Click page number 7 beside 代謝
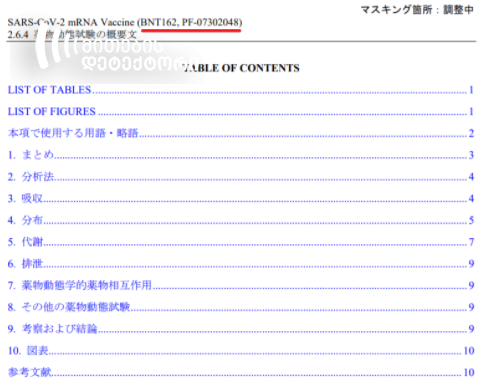482x391 pixels. point(471,242)
